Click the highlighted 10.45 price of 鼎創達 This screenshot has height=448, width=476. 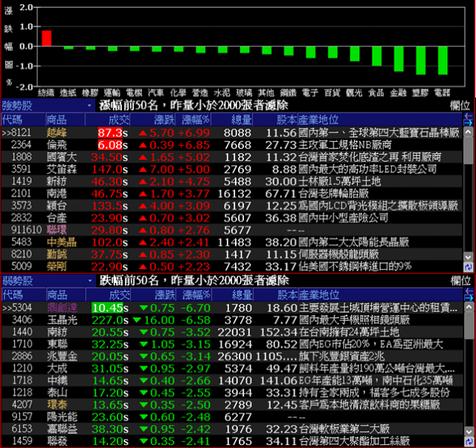(107, 308)
